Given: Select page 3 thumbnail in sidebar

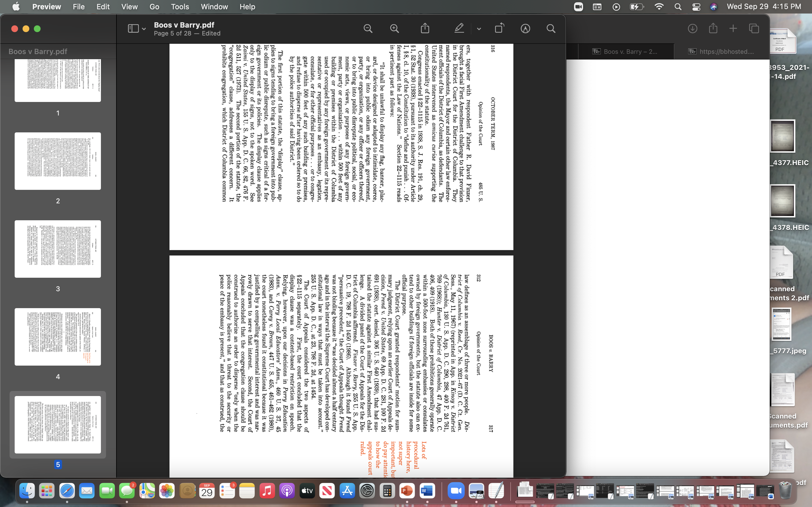Looking at the screenshot, I should click(58, 249).
